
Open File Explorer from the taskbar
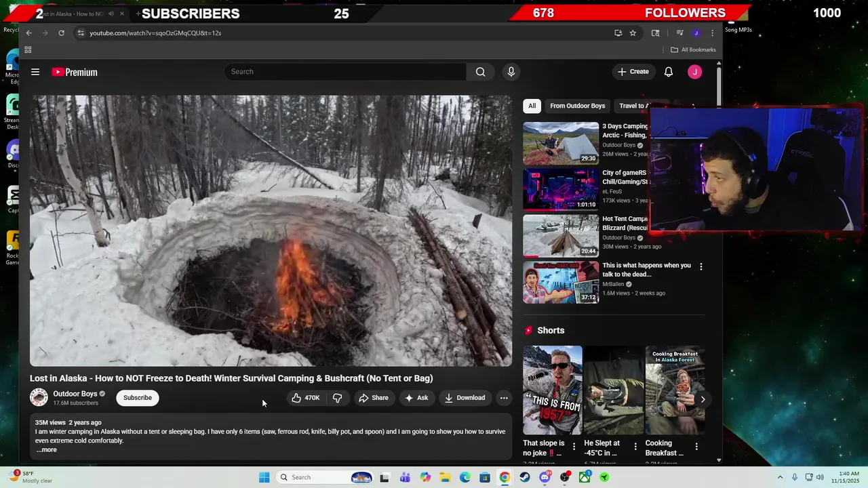[x=445, y=477]
